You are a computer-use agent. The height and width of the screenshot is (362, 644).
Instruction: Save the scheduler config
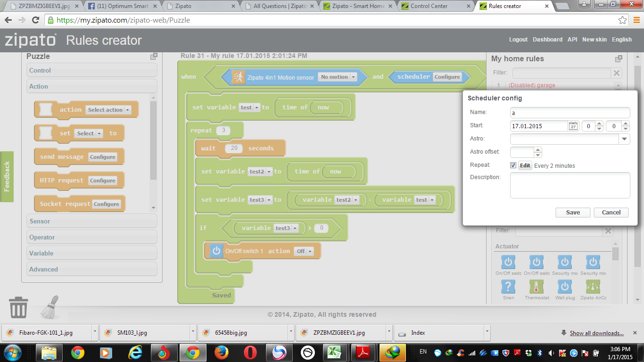[573, 212]
